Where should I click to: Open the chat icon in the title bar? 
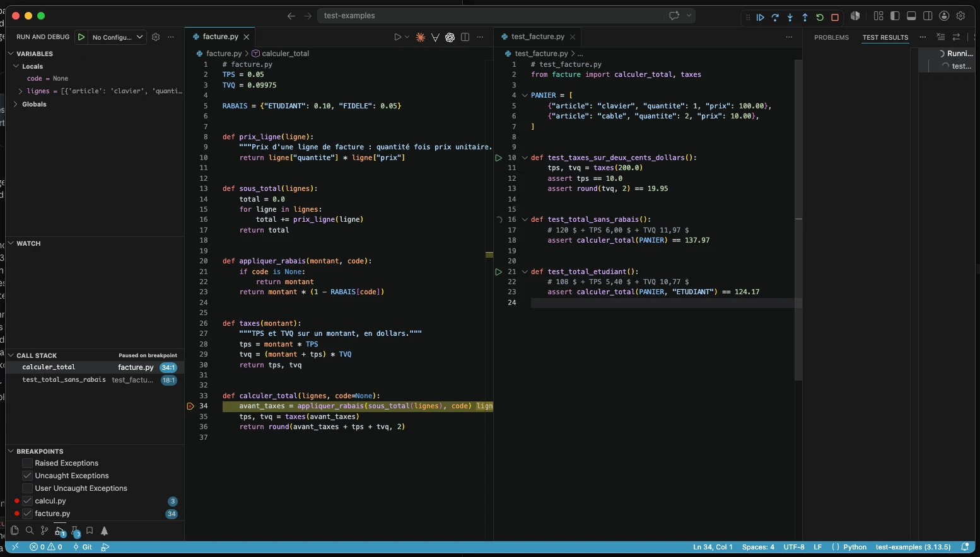tap(674, 16)
